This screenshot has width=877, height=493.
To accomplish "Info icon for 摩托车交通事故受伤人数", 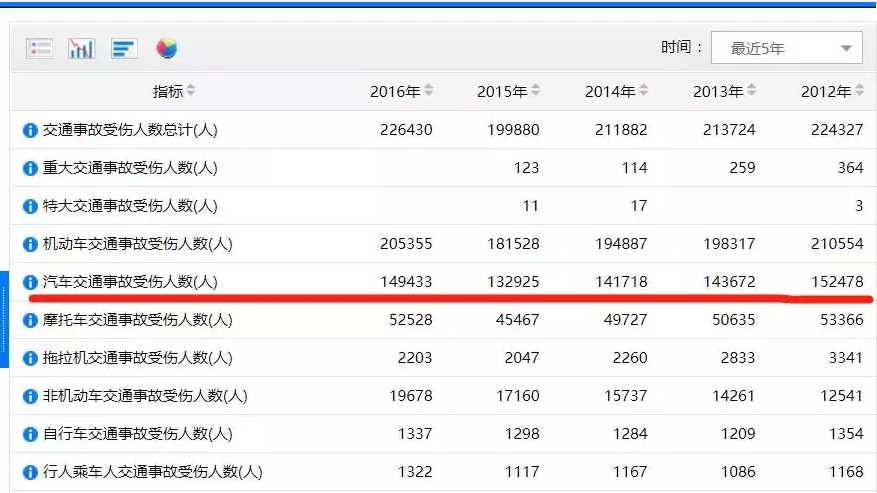I will (x=30, y=321).
